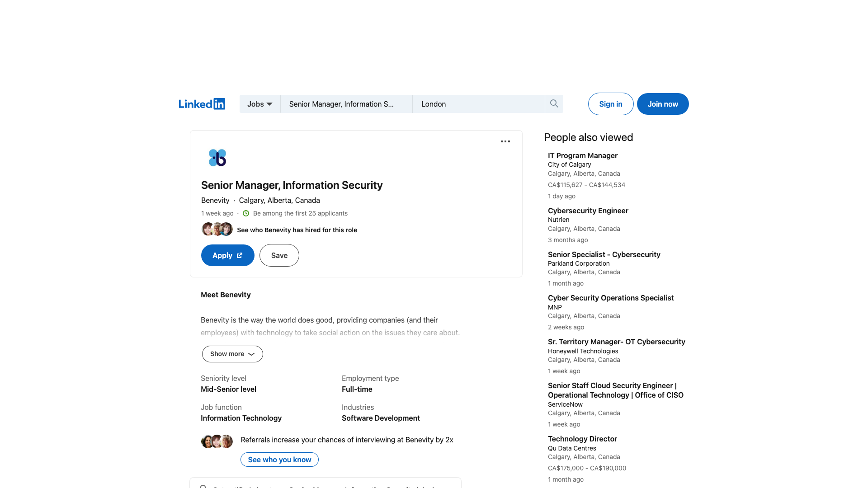
Task: Click the Sign in button
Action: point(610,104)
